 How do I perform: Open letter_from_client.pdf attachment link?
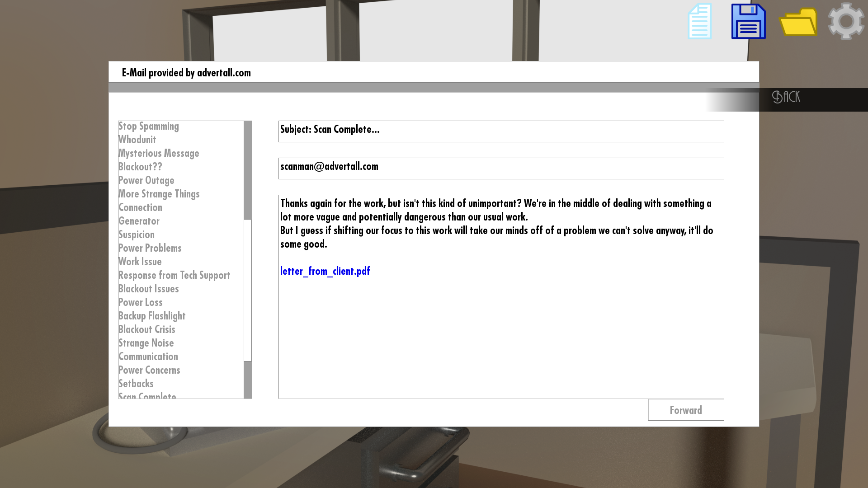pos(325,271)
